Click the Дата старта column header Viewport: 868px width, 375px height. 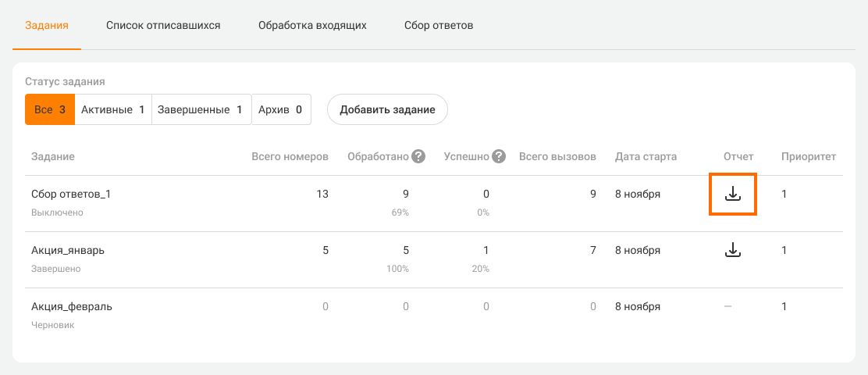(646, 156)
